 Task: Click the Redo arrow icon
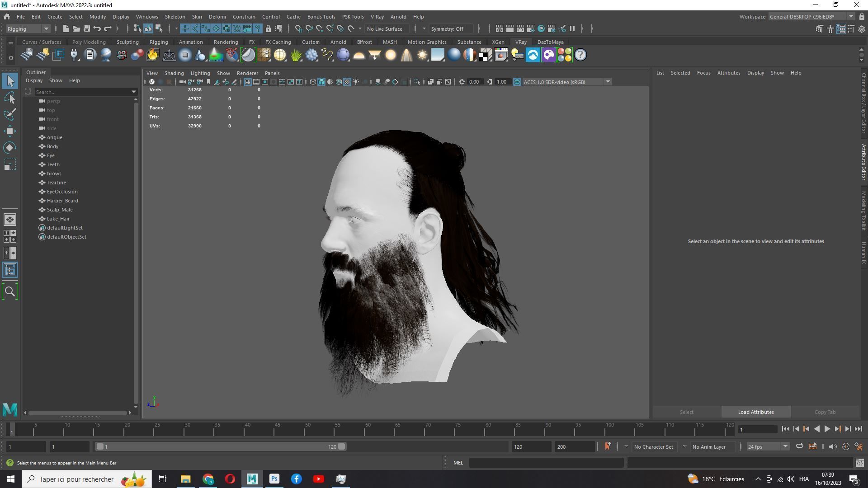pos(108,28)
